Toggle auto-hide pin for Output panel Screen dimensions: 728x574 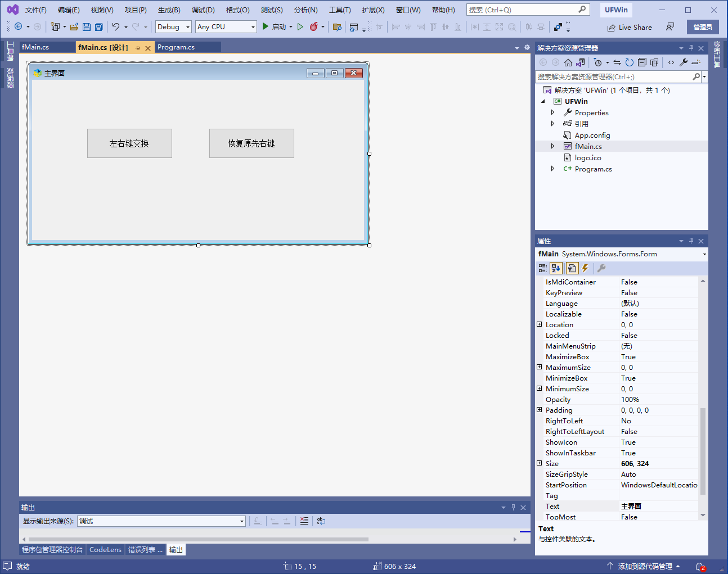pos(513,507)
